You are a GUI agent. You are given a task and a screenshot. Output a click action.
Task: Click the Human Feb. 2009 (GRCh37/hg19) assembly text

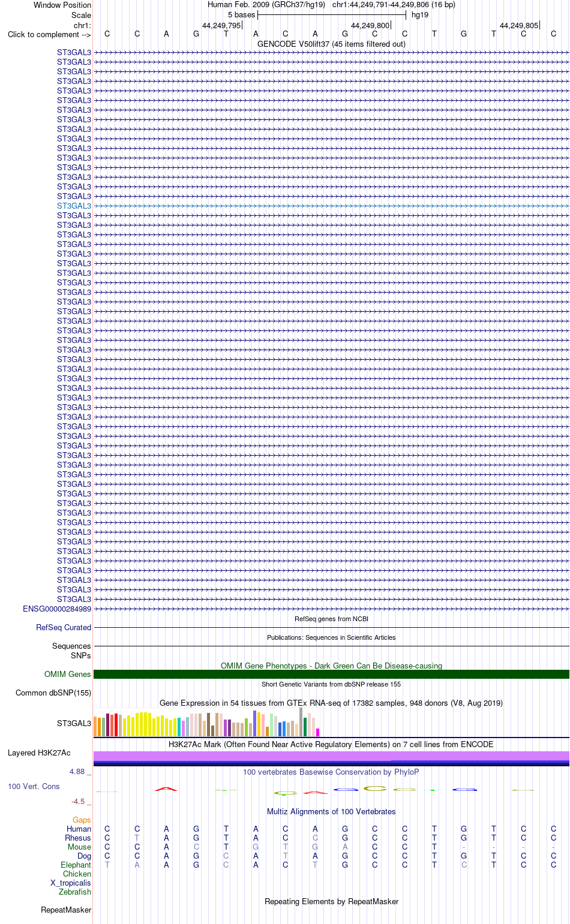(266, 5)
